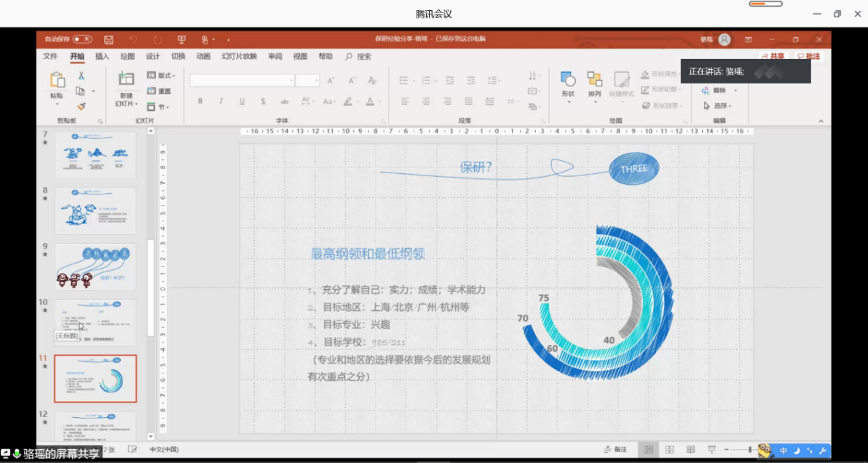Click the Reset (重置) slide icon
This screenshot has height=463, width=868.
click(x=160, y=91)
